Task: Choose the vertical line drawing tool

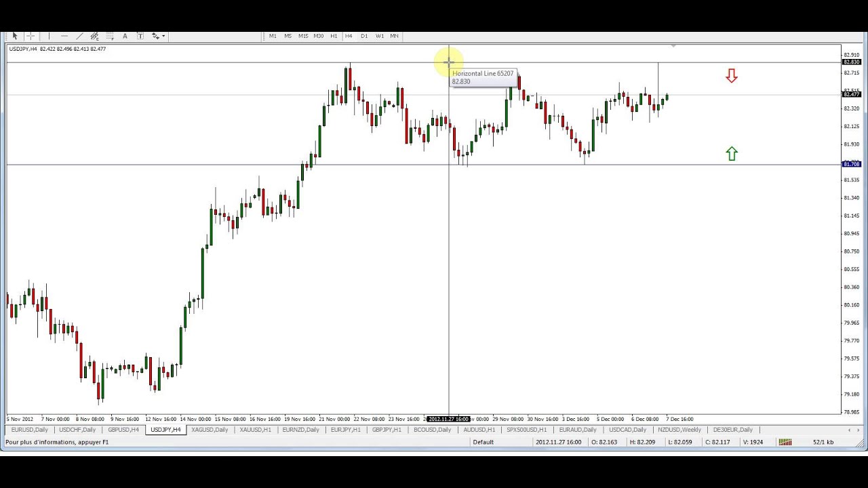Action: tap(49, 36)
